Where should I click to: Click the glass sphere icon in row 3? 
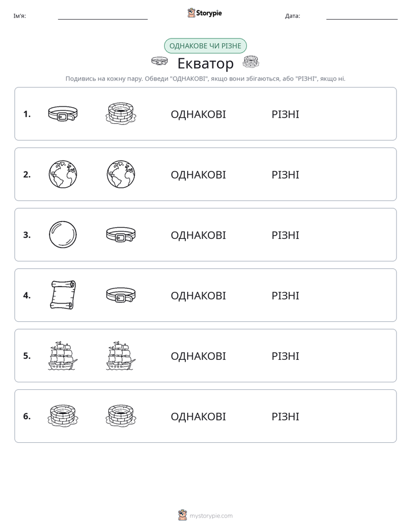coord(63,235)
